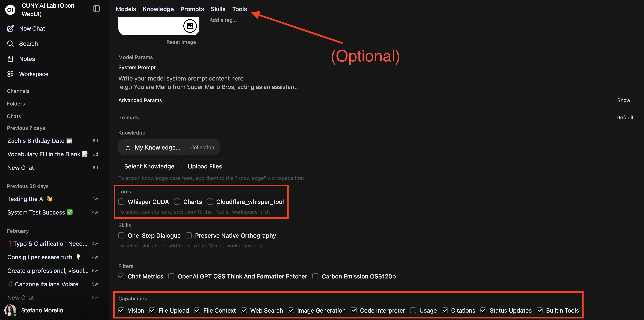The image size is (644, 320).
Task: Switch to the Knowledge tab
Action: (x=158, y=9)
